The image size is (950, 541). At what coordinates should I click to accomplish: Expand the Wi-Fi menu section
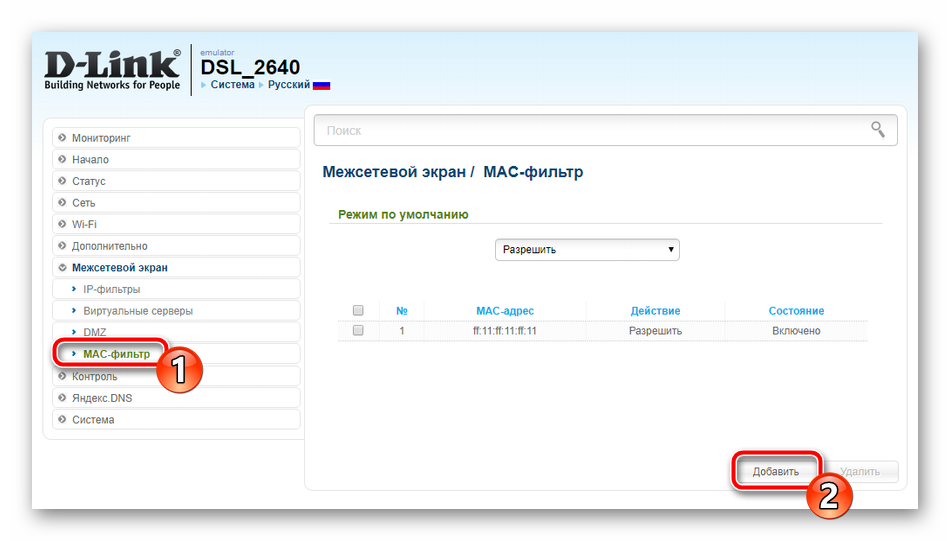[x=176, y=224]
